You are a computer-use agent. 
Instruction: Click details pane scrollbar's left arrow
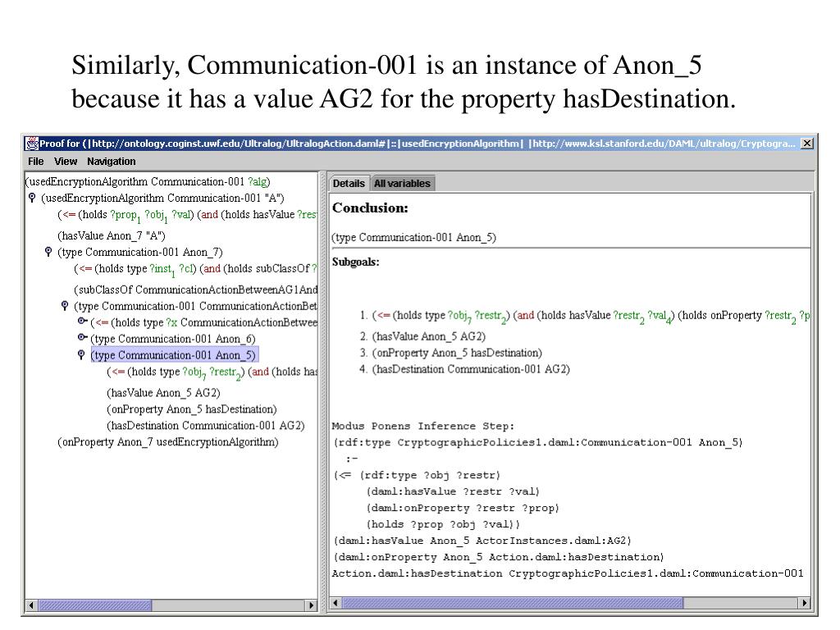tap(336, 603)
